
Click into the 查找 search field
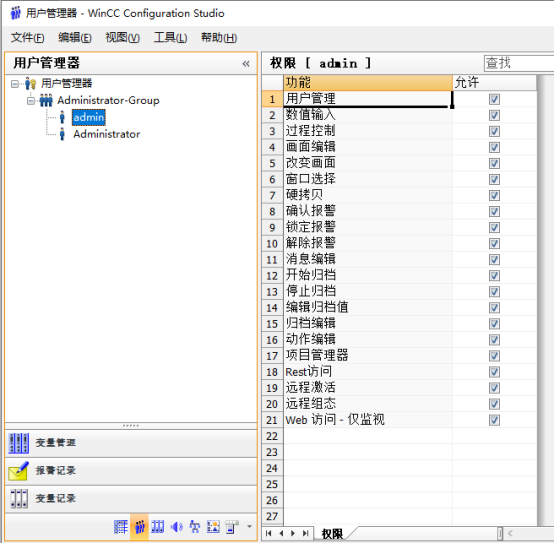tap(519, 64)
